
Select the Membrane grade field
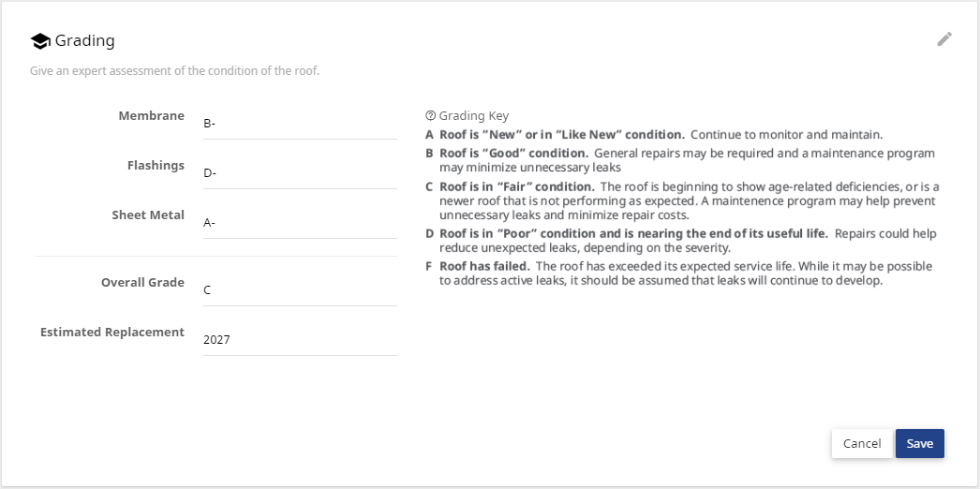click(x=300, y=124)
